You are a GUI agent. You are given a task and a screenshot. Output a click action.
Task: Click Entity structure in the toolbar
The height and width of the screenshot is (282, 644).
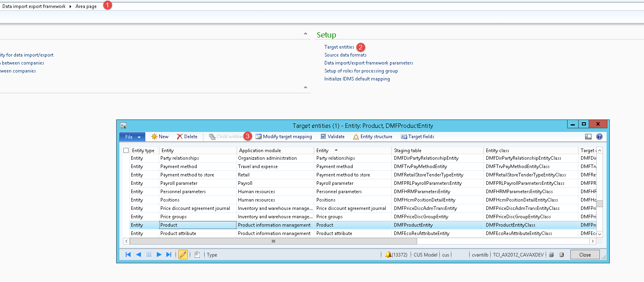(373, 137)
